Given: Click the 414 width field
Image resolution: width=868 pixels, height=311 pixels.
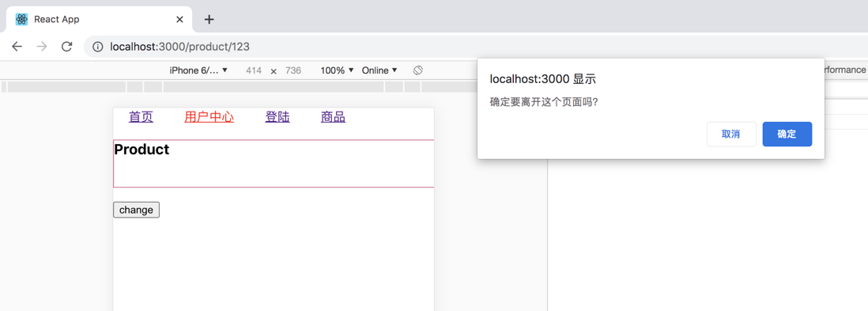Looking at the screenshot, I should pos(254,70).
